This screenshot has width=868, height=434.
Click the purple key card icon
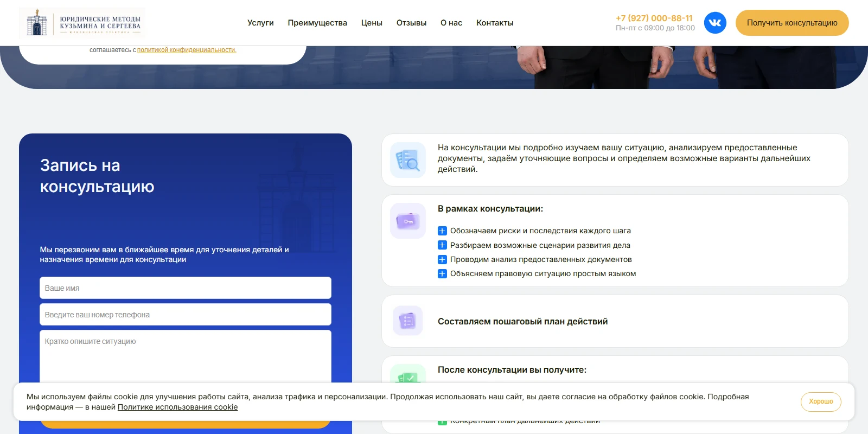click(x=408, y=221)
